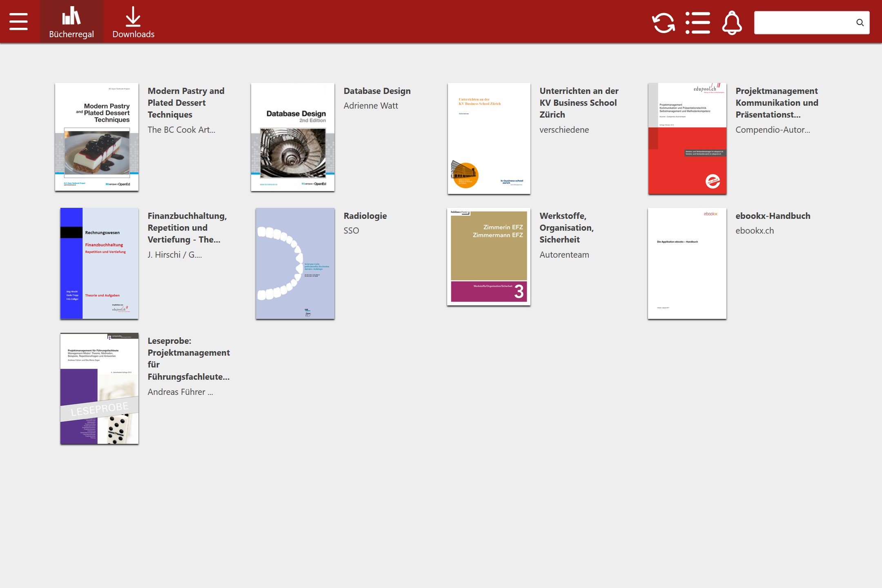Open Modern Pastry book cover
The width and height of the screenshot is (882, 588).
[x=97, y=137]
